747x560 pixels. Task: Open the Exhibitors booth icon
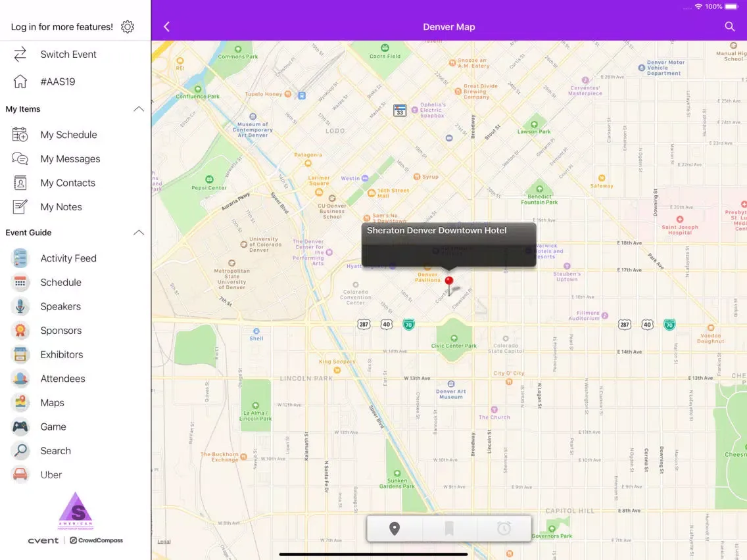pos(20,355)
